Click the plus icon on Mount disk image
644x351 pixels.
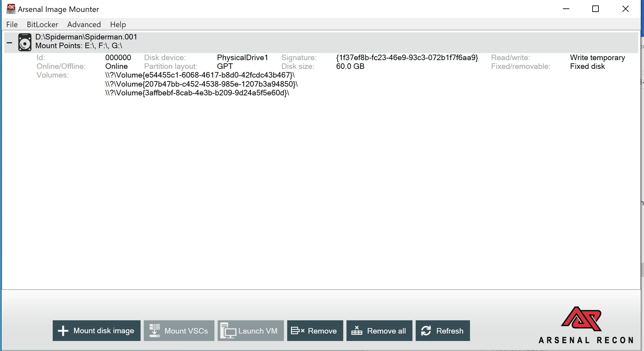[x=63, y=331]
